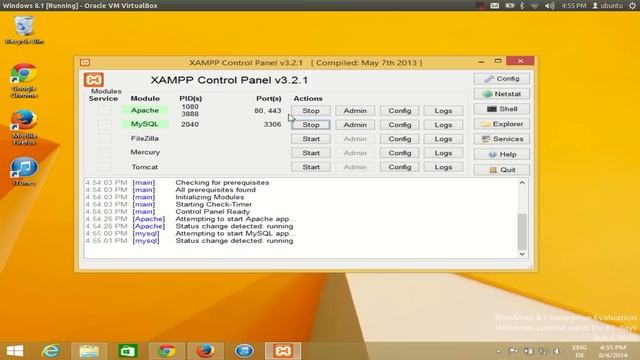Open Mercury Config options
This screenshot has width=640, height=360.
(x=400, y=153)
